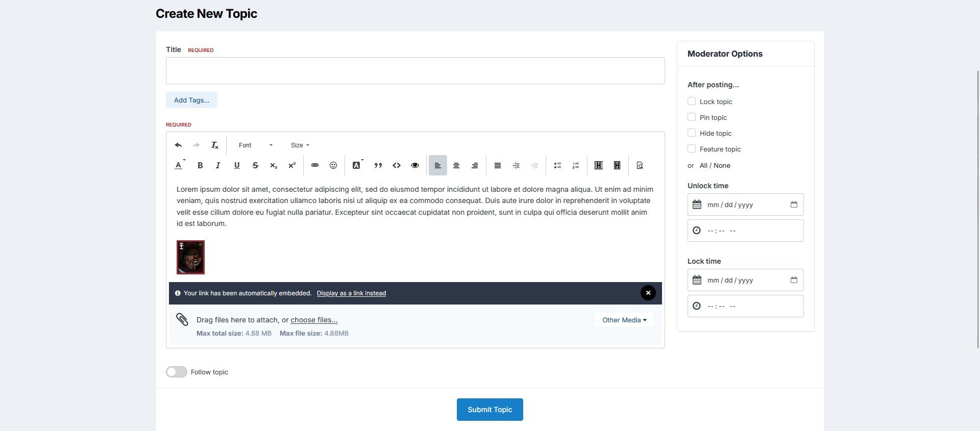Screen dimensions: 980x431
Task: Click the undo arrow in editor
Action: click(178, 145)
